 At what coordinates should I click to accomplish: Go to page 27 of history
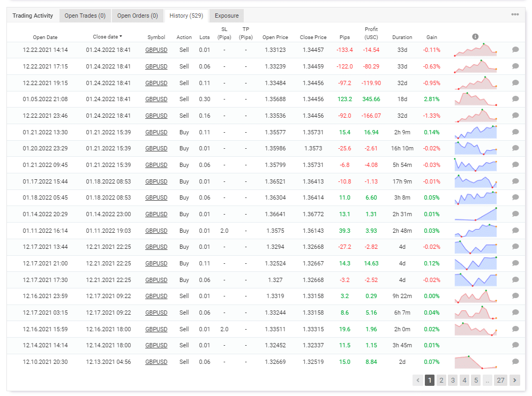pos(500,380)
